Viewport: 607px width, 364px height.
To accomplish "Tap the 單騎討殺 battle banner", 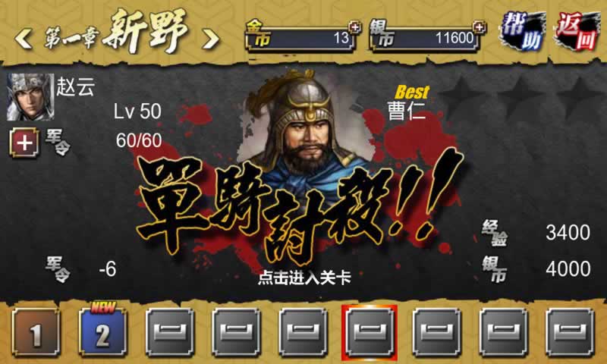I will (300, 205).
